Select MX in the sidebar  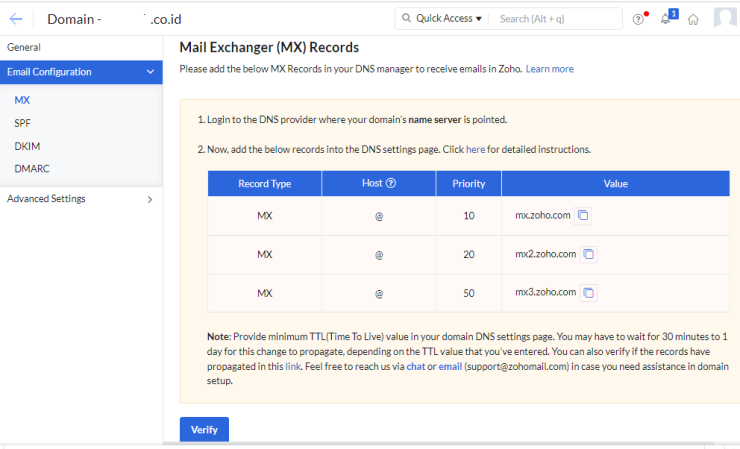point(22,100)
